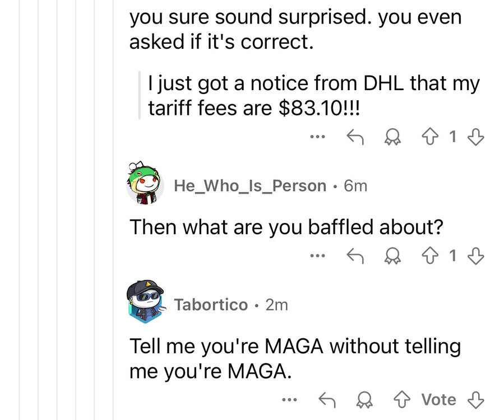Give an award to the DHL tariff comment
504x420 pixels.
tap(389, 136)
